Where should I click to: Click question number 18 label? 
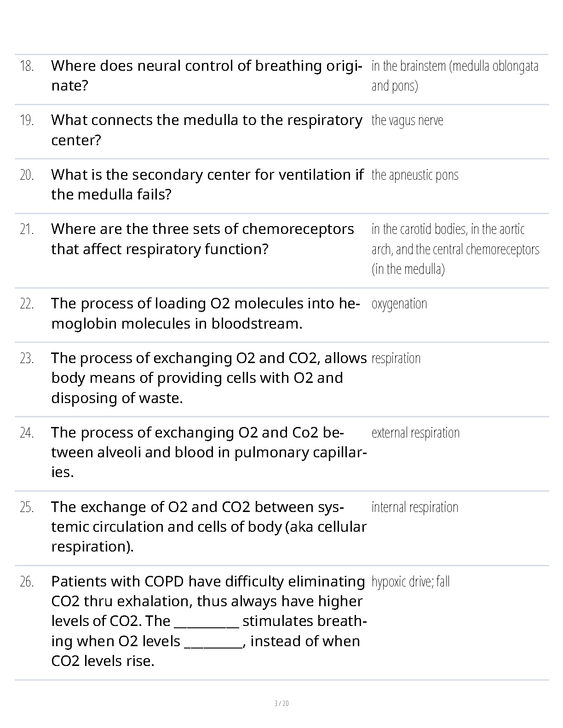point(27,66)
